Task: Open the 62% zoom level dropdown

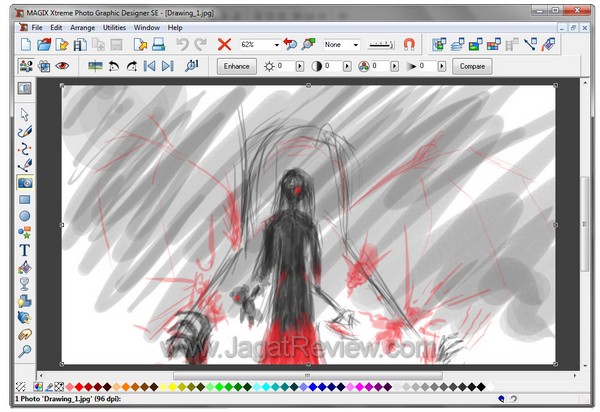Action: 276,45
